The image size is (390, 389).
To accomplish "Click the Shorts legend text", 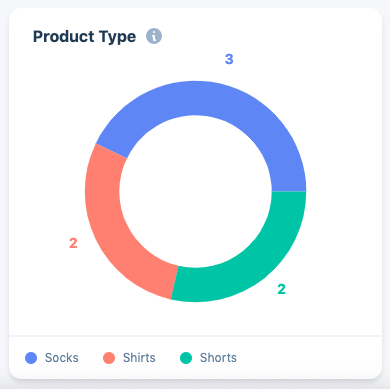I will (x=218, y=358).
